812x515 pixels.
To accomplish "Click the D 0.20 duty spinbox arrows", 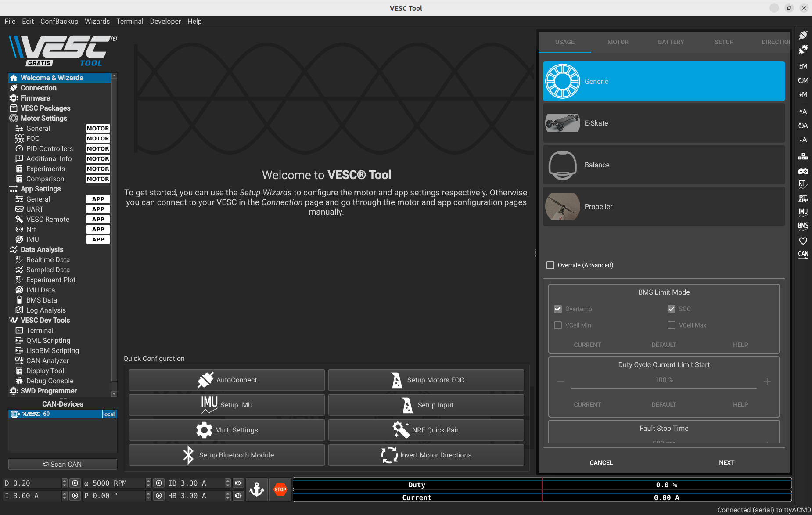I will [65, 483].
